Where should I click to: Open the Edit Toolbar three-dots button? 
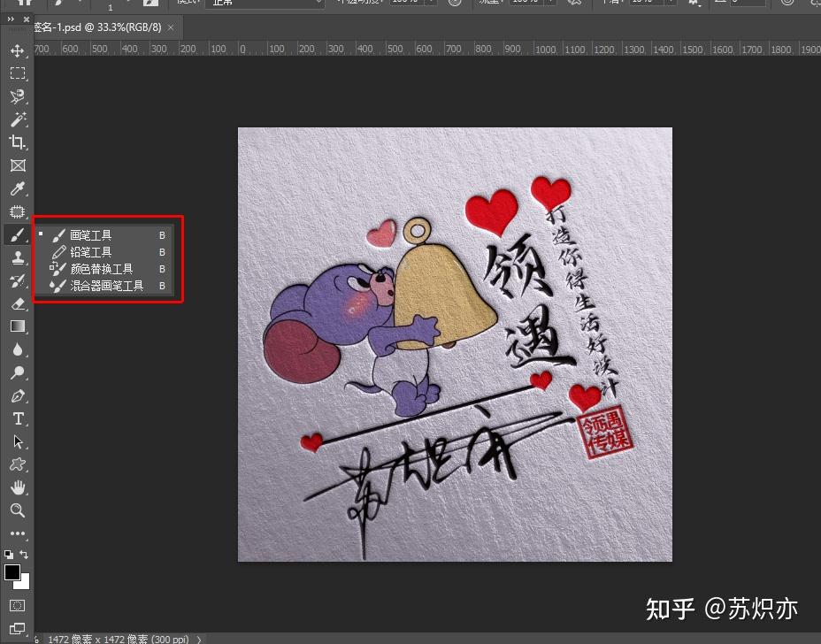pos(18,533)
